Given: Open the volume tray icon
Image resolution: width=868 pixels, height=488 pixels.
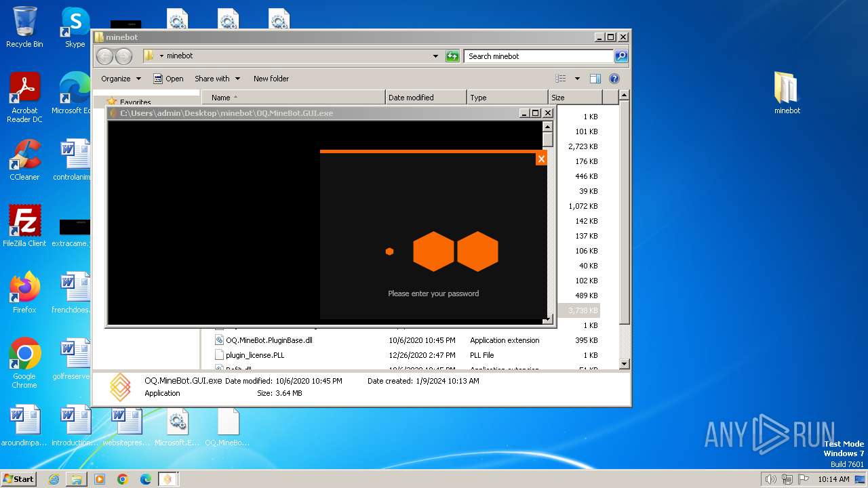Looking at the screenshot, I should tap(770, 479).
